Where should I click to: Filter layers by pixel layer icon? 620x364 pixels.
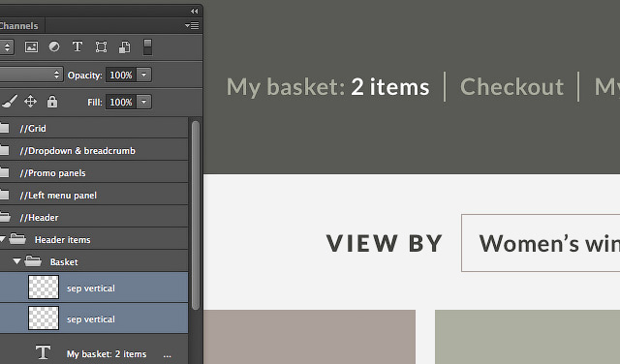(31, 47)
